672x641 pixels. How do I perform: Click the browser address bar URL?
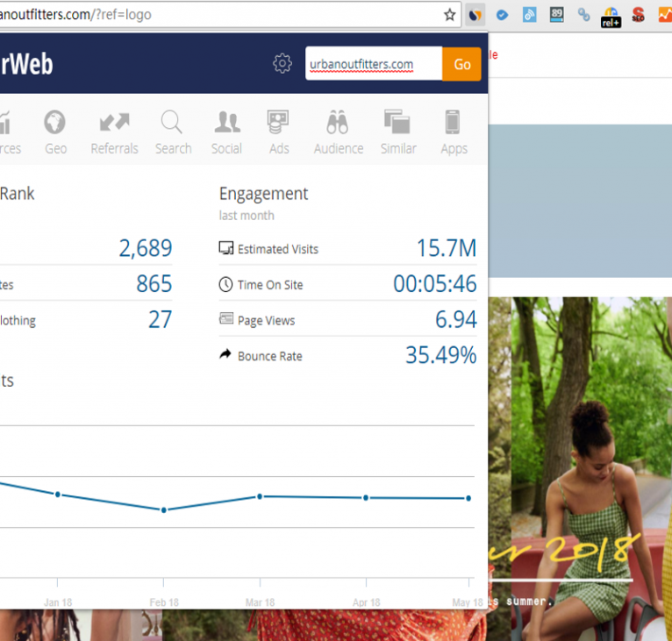click(x=219, y=14)
